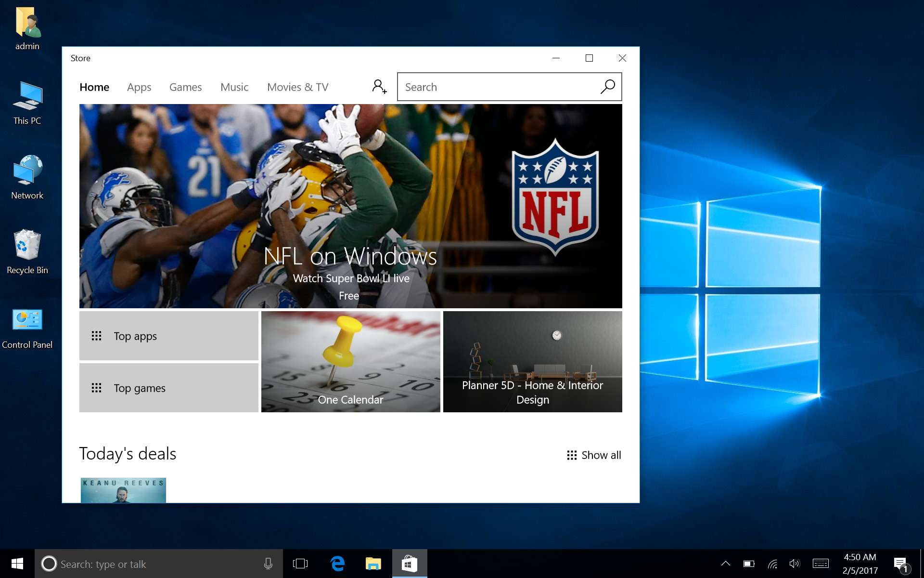The image size is (924, 578).
Task: Open Planner 5D Home & Interior Design
Action: pyautogui.click(x=533, y=362)
